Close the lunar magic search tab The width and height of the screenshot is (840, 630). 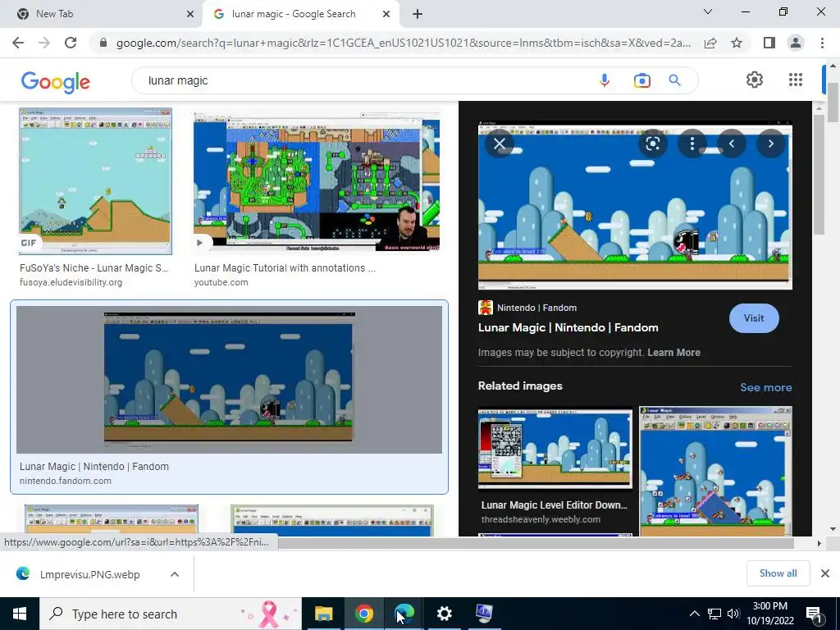pos(386,14)
